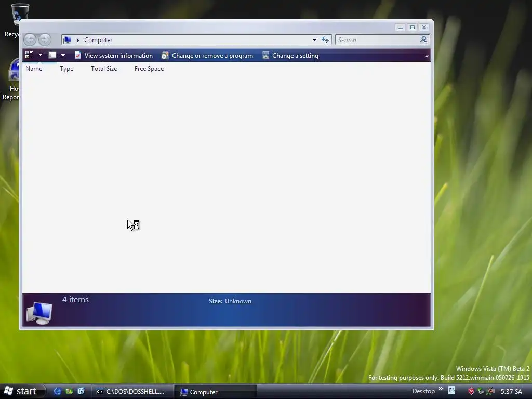Open the address bar history dropdown

[314, 40]
